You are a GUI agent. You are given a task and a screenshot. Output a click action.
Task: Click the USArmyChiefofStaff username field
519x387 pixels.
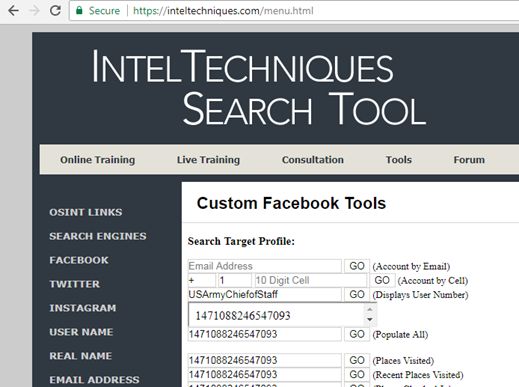(x=265, y=294)
